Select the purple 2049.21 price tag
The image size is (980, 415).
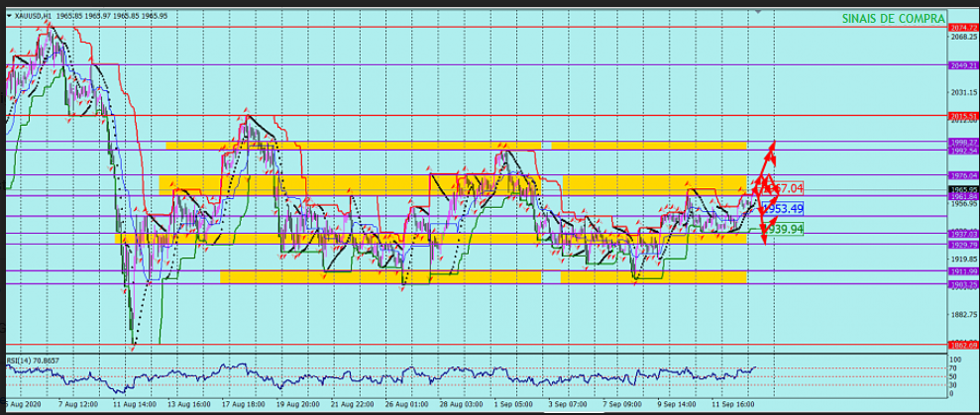(963, 65)
